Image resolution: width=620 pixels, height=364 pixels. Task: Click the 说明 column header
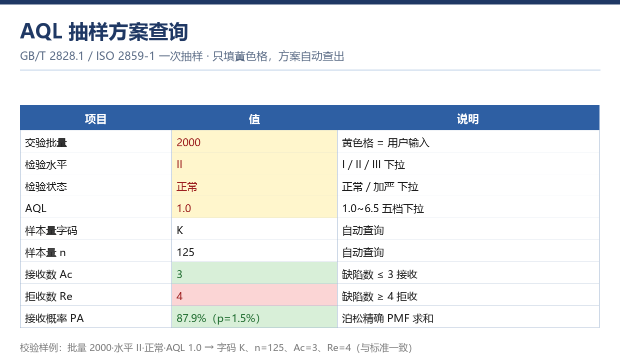(468, 118)
